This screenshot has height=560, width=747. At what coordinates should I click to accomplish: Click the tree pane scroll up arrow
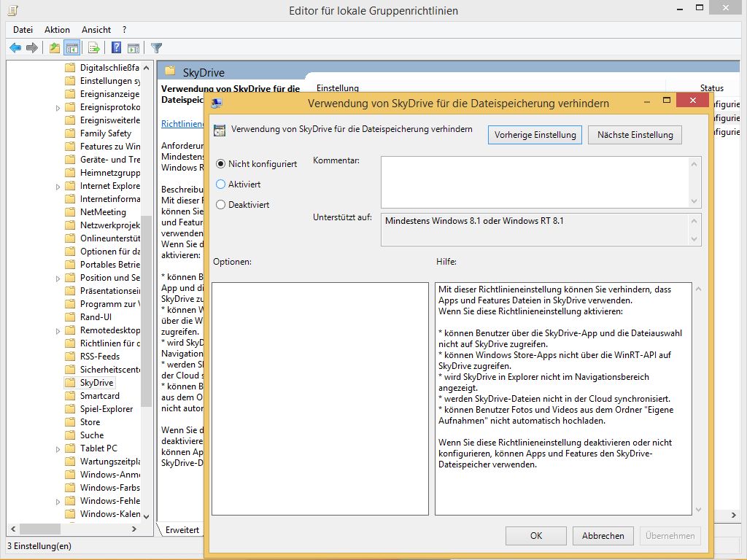click(x=146, y=68)
